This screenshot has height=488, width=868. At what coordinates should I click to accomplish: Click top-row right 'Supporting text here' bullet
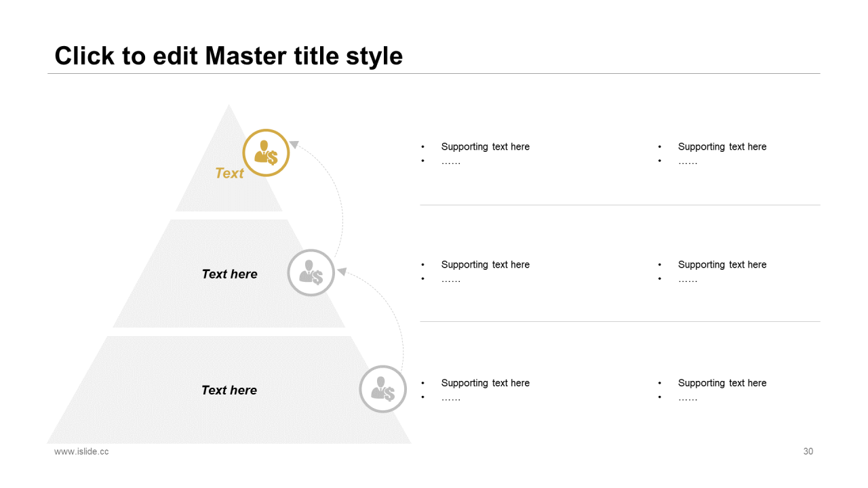coord(722,146)
